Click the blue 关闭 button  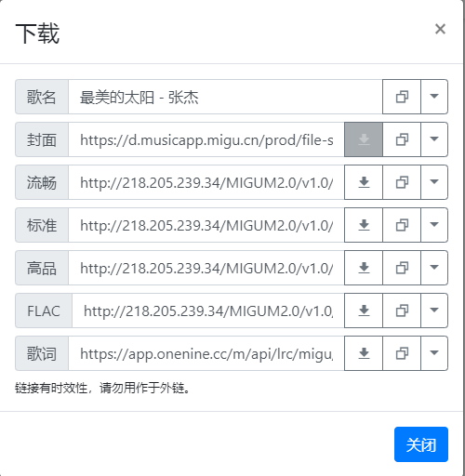pos(421,444)
